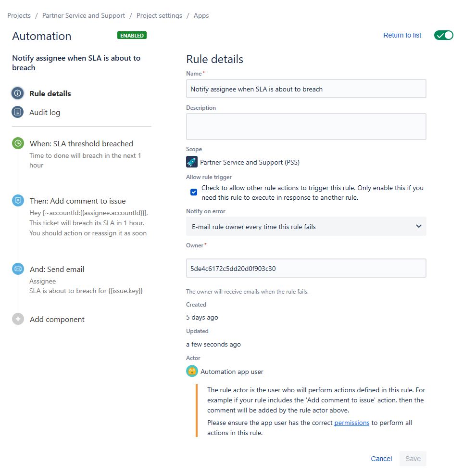Select the Owner input field
The image size is (476, 476).
click(x=306, y=268)
